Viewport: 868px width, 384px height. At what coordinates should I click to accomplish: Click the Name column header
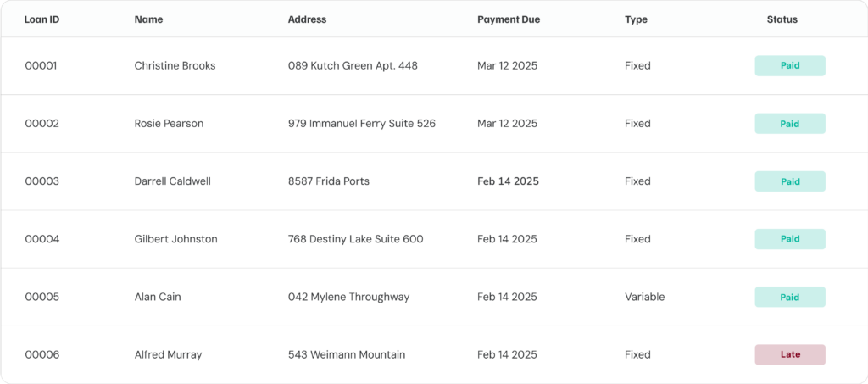(148, 19)
